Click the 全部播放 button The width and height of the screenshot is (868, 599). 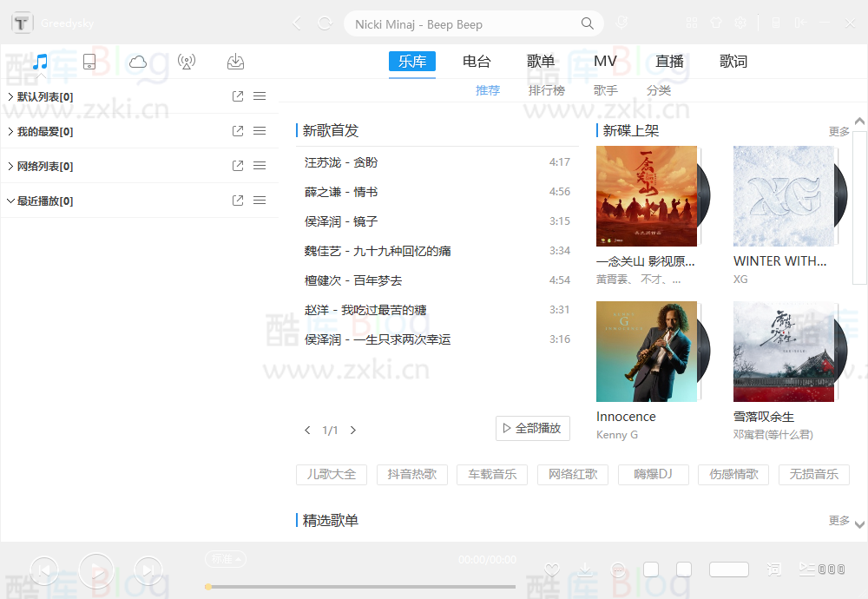tap(532, 428)
